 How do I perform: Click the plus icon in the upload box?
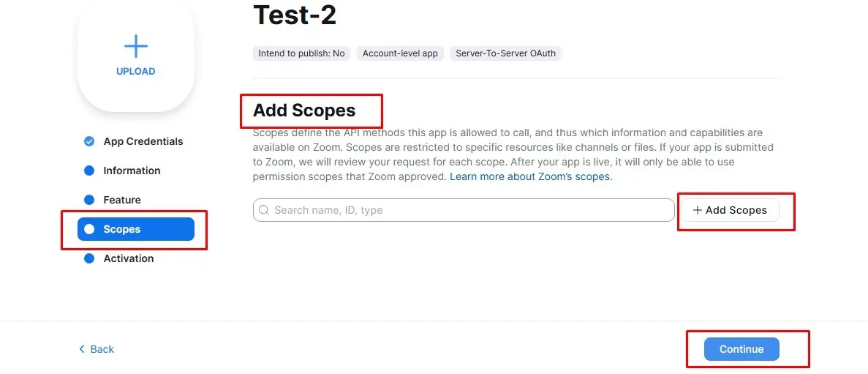coord(136,47)
